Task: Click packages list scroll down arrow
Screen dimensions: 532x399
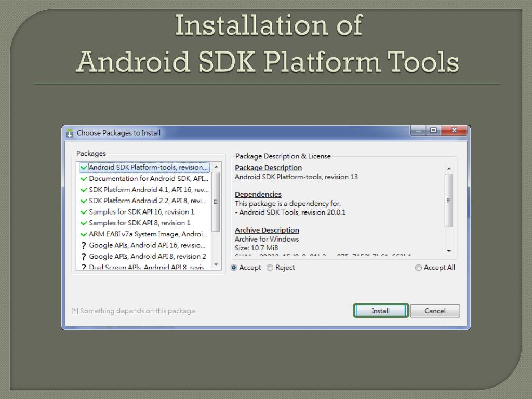Action: coord(216,264)
